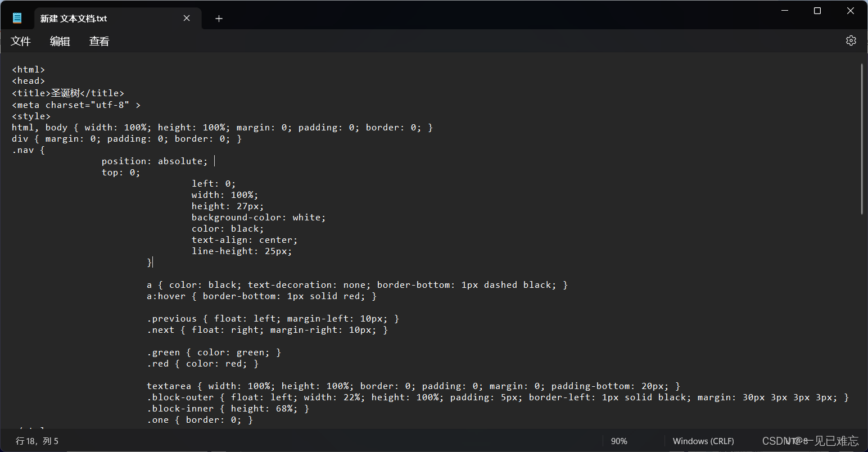The width and height of the screenshot is (868, 452).
Task: Click the text-align: center; line
Action: click(245, 240)
